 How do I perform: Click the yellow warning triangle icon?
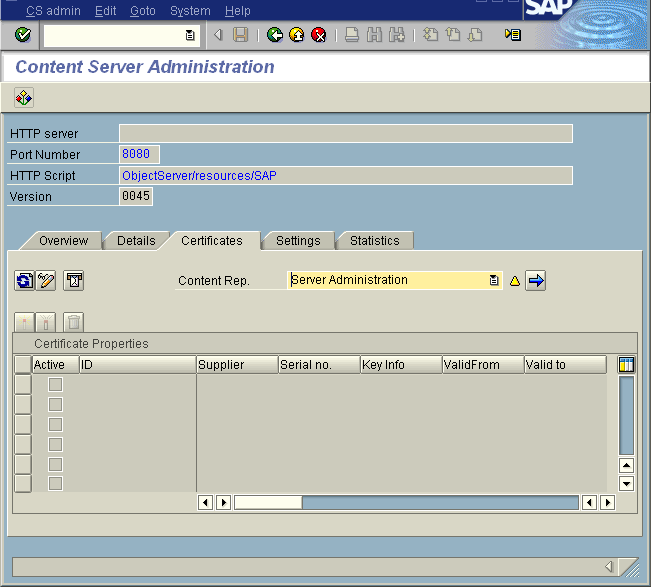[515, 281]
